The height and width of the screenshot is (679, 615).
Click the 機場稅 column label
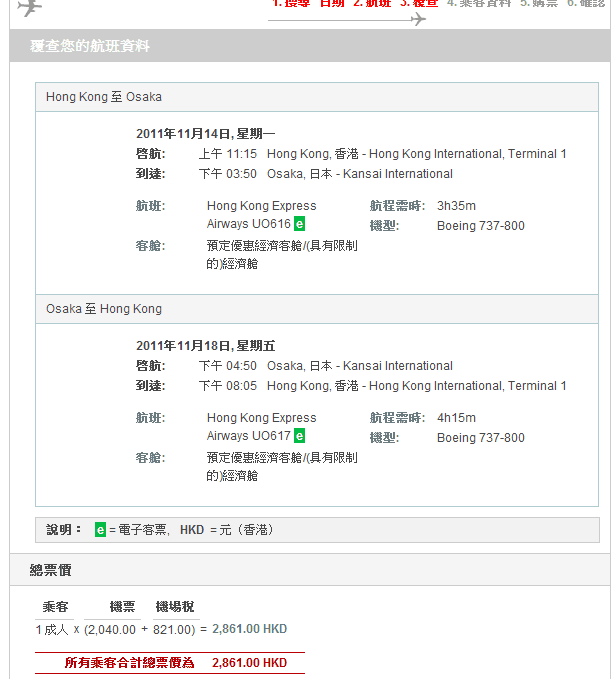click(175, 607)
